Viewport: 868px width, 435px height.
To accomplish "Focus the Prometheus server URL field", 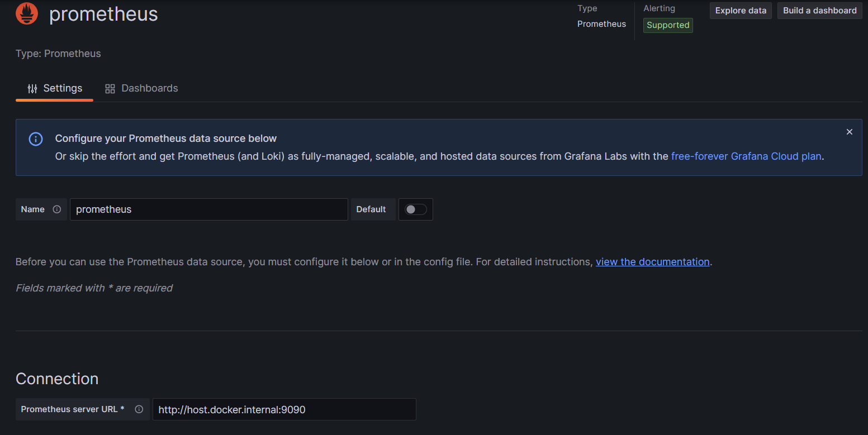I will [x=284, y=409].
